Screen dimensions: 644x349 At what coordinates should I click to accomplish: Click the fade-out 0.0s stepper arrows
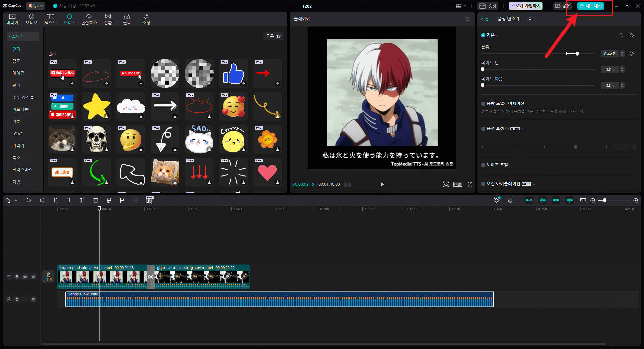(622, 85)
